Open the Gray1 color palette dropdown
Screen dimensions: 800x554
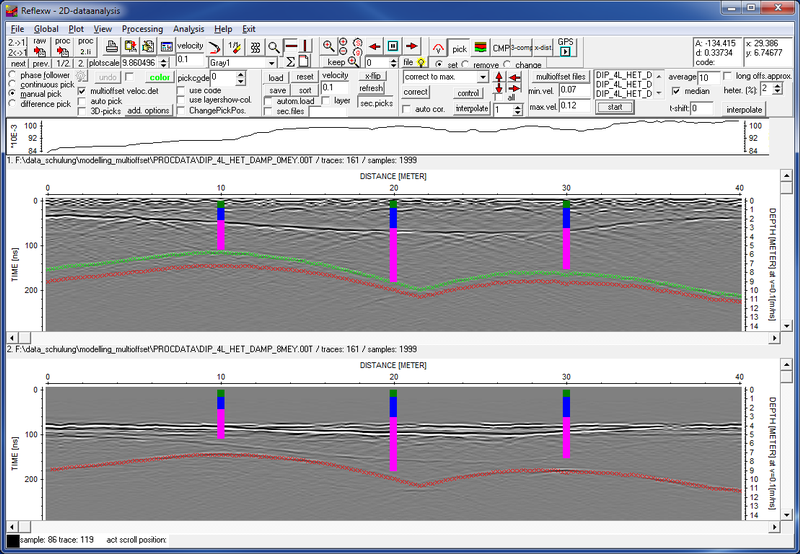pos(272,63)
